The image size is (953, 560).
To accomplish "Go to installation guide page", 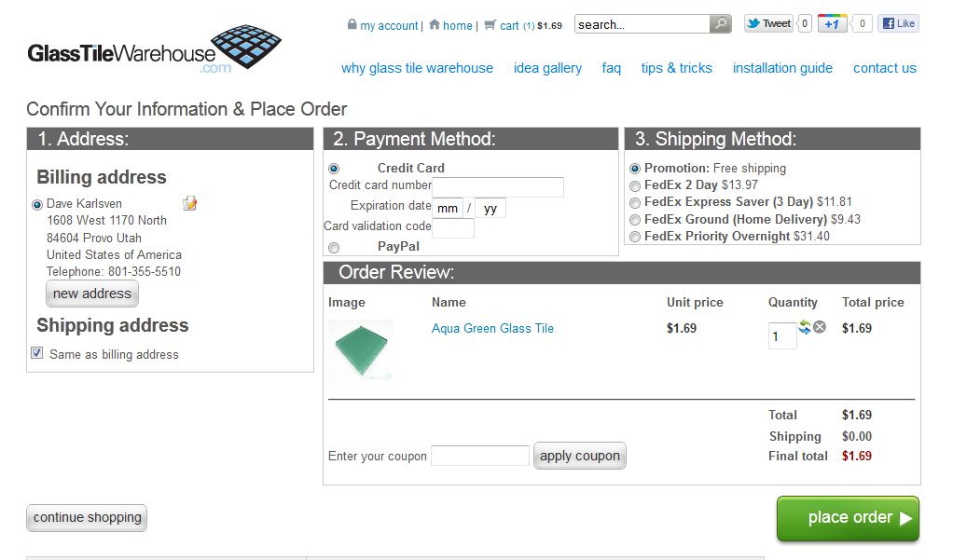I will tap(782, 68).
